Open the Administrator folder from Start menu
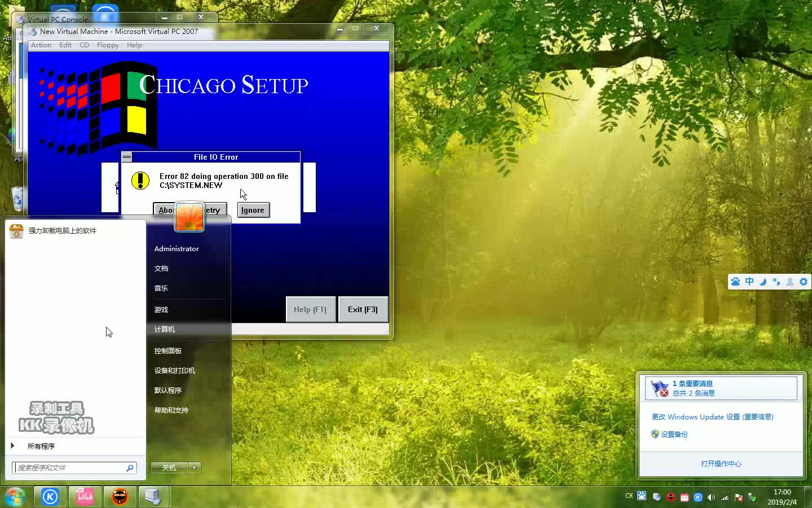This screenshot has height=508, width=812. click(x=176, y=249)
